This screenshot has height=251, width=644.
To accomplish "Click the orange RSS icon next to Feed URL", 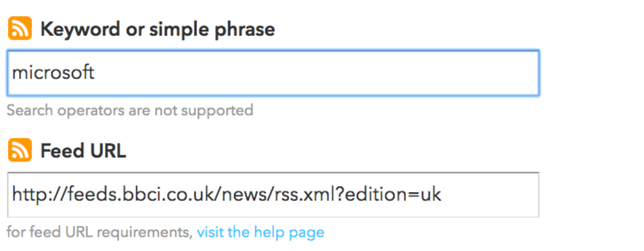I will (x=20, y=150).
